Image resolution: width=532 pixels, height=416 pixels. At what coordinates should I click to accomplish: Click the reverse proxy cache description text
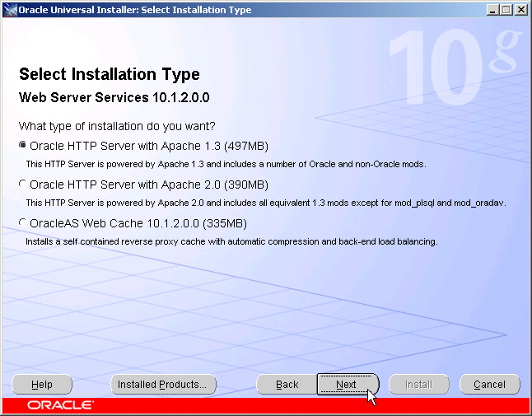(x=231, y=241)
